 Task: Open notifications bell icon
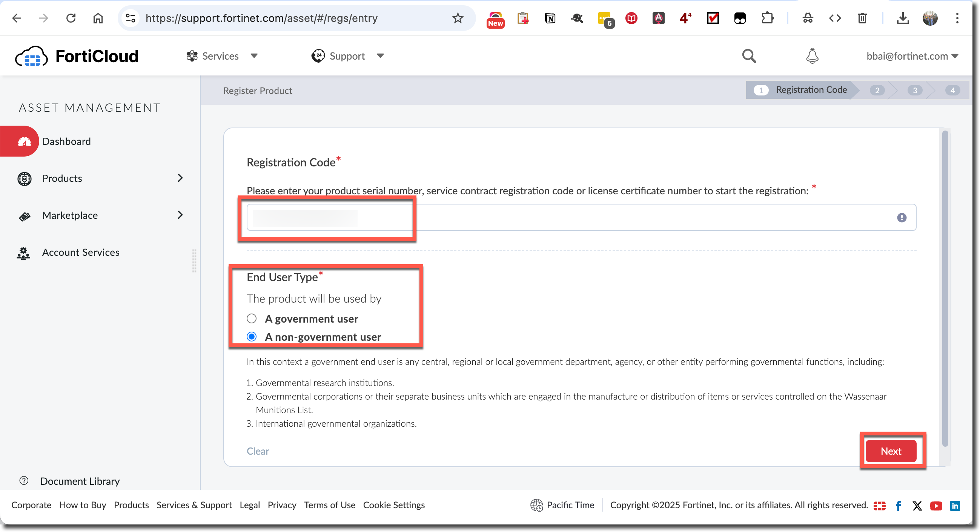[x=812, y=56]
